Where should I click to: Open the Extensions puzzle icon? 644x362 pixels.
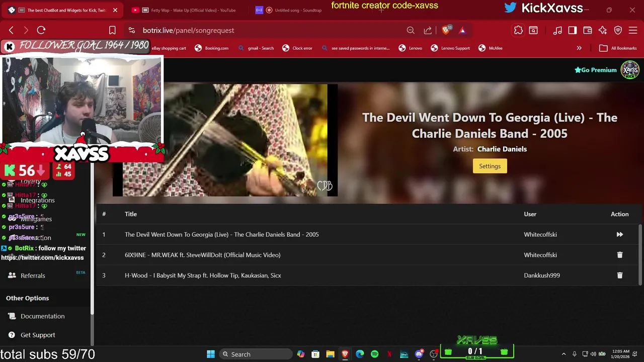pos(518,30)
